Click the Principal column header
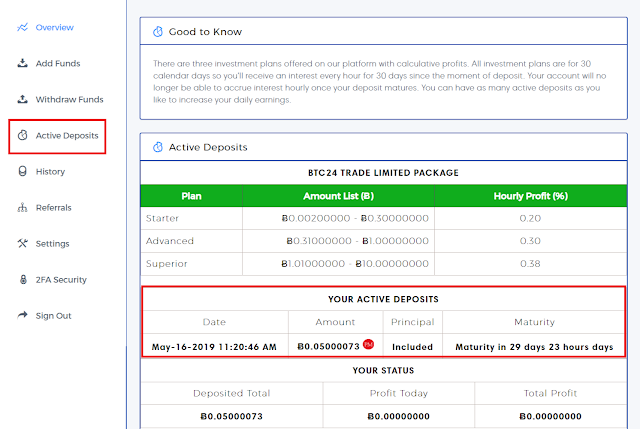Viewport: 640px width, 429px height. coord(412,322)
